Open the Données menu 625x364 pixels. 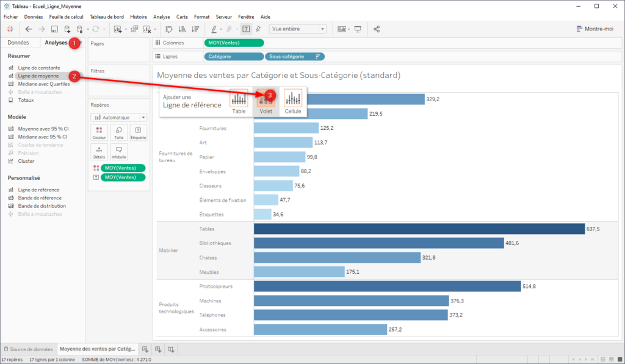pyautogui.click(x=34, y=16)
